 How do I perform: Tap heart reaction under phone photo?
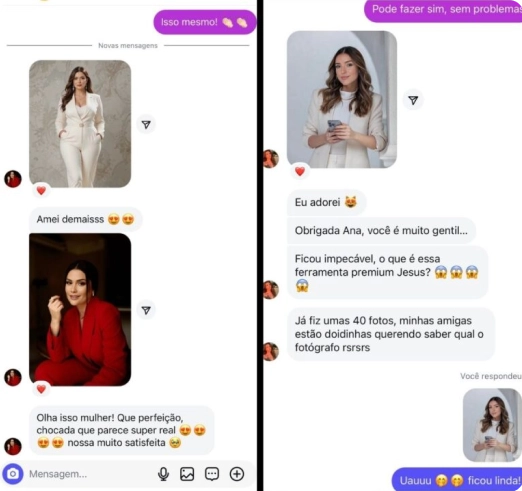point(300,171)
